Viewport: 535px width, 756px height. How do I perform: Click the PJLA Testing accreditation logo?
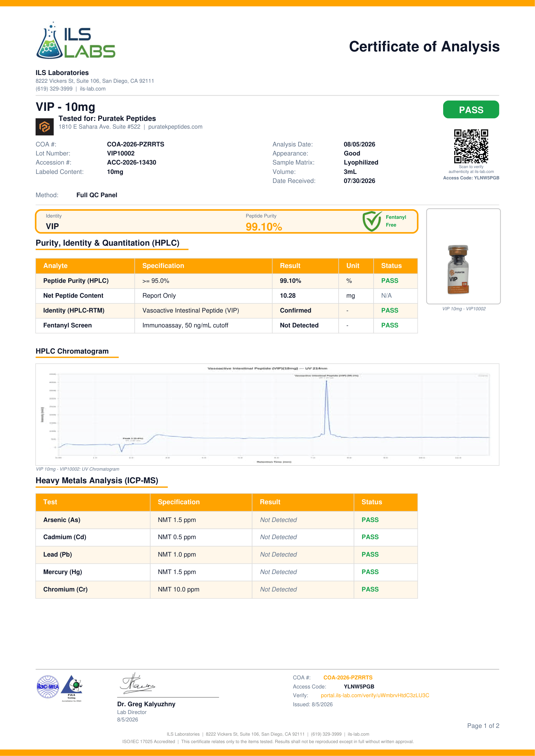[x=72, y=688]
